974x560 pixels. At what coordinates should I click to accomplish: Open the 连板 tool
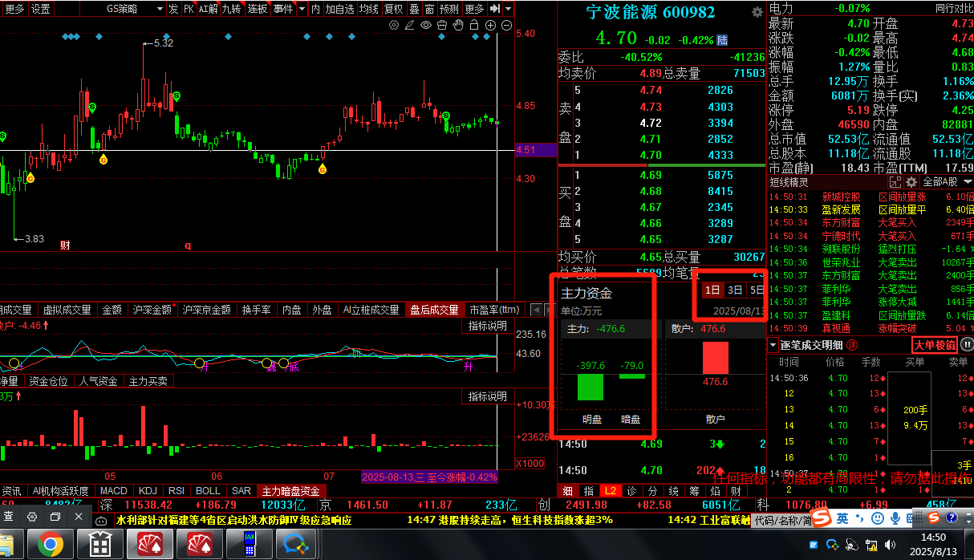click(257, 9)
